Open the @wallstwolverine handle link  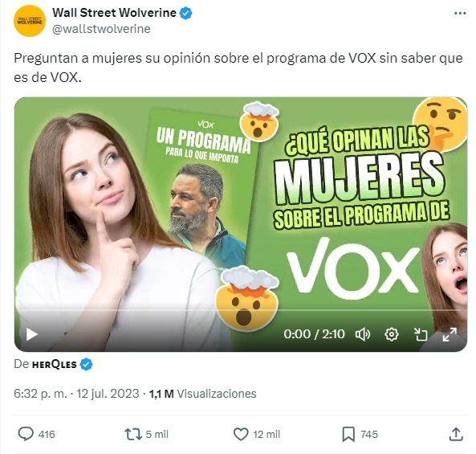(x=101, y=29)
